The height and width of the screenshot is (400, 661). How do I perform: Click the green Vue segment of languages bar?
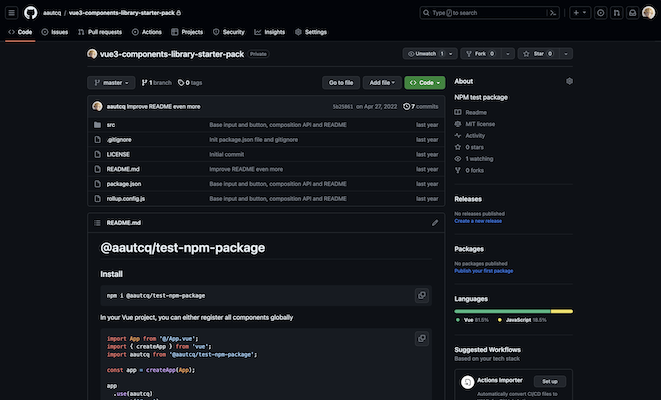click(502, 311)
